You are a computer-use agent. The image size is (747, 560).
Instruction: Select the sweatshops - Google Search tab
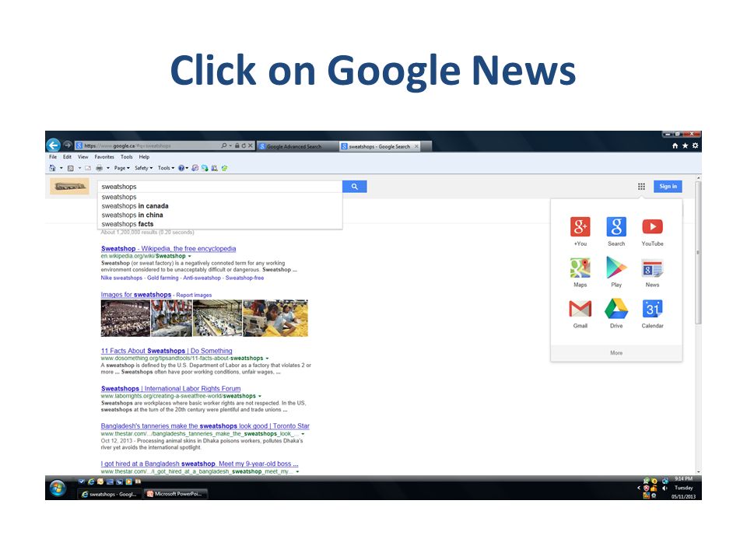pyautogui.click(x=380, y=146)
